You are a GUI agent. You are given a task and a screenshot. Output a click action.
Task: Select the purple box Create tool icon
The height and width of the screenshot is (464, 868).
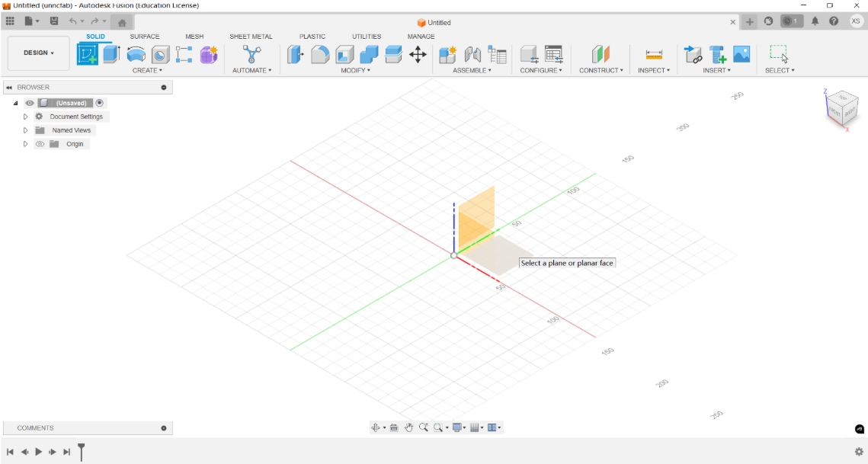[x=209, y=54]
